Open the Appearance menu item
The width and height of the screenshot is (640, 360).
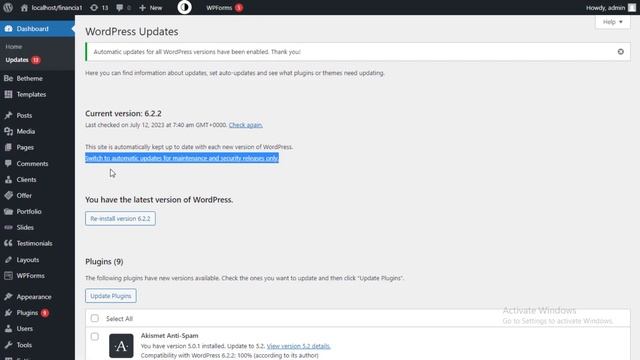[x=34, y=297]
